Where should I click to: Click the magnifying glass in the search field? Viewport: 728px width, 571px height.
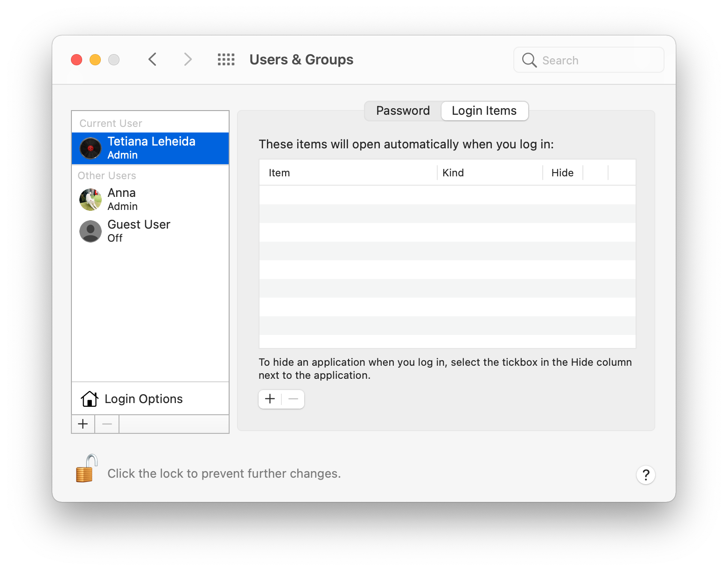point(529,60)
